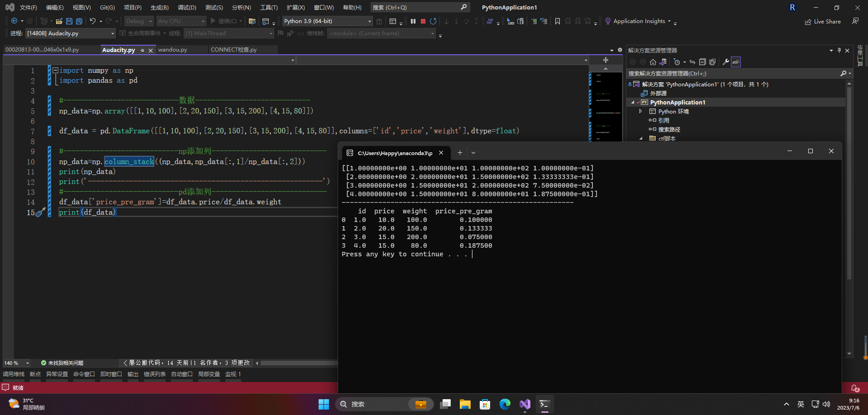Screen dimensions: 868x415
Task: Expand the Python 环境 tree node
Action: pyautogui.click(x=640, y=111)
